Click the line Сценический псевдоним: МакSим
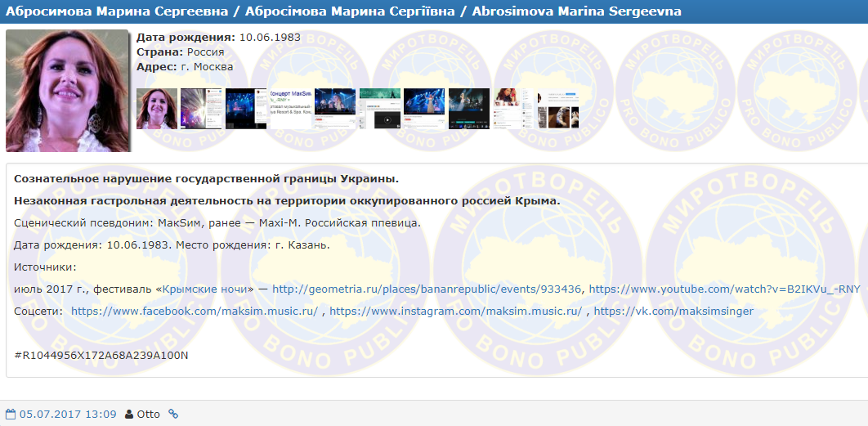The width and height of the screenshot is (868, 426). [x=217, y=223]
